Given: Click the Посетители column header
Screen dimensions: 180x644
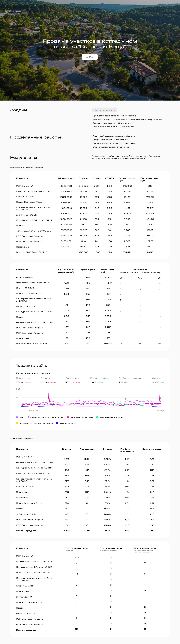Looking at the screenshot, I should (x=87, y=449).
